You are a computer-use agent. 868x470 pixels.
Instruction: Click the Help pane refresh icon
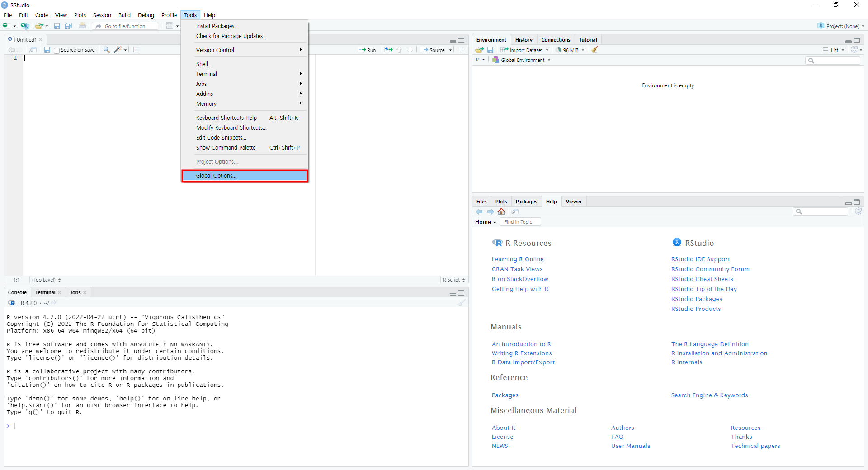(859, 211)
